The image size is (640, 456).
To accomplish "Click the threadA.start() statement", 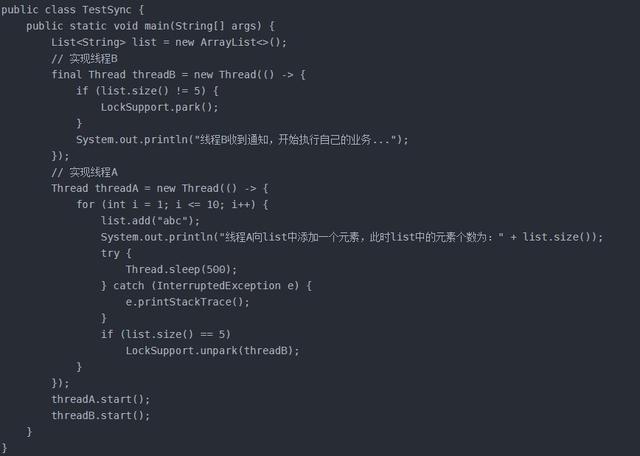I will coord(101,399).
